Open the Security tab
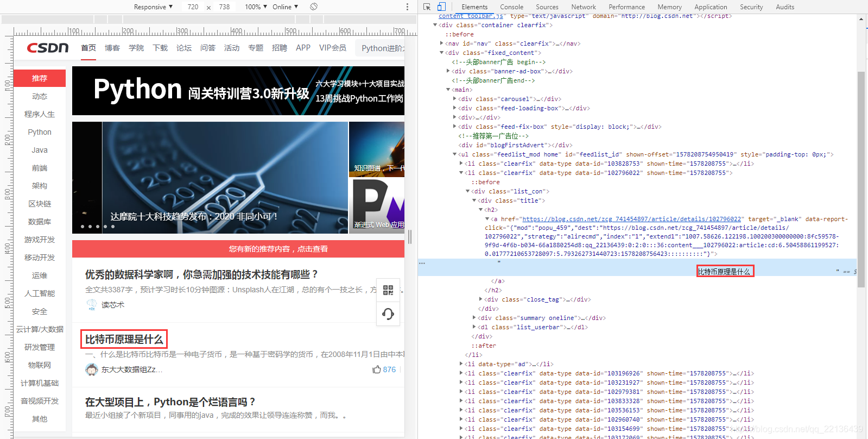 751,7
